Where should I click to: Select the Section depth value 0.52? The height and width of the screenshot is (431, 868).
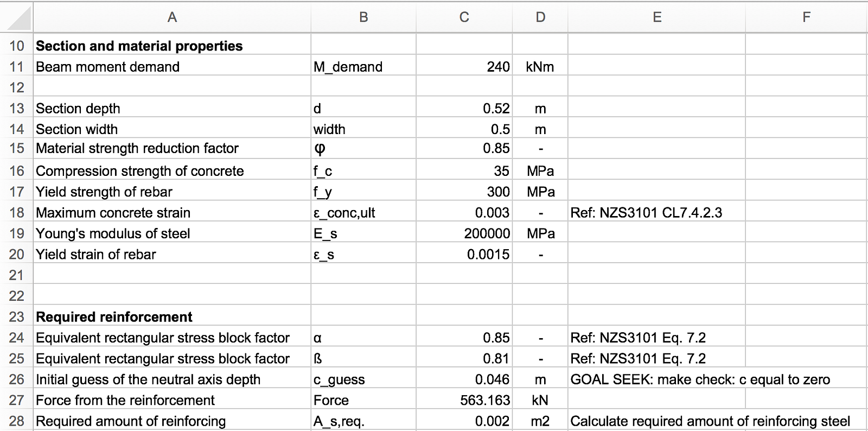tap(464, 109)
